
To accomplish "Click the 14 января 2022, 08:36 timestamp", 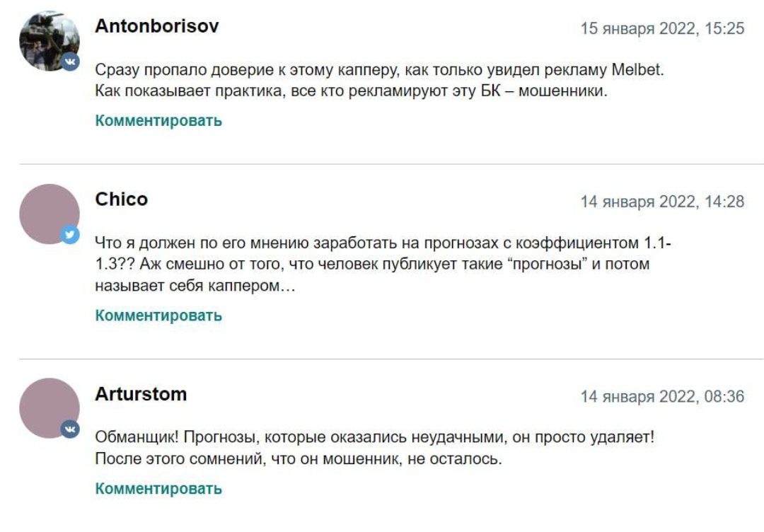I will pos(662,396).
